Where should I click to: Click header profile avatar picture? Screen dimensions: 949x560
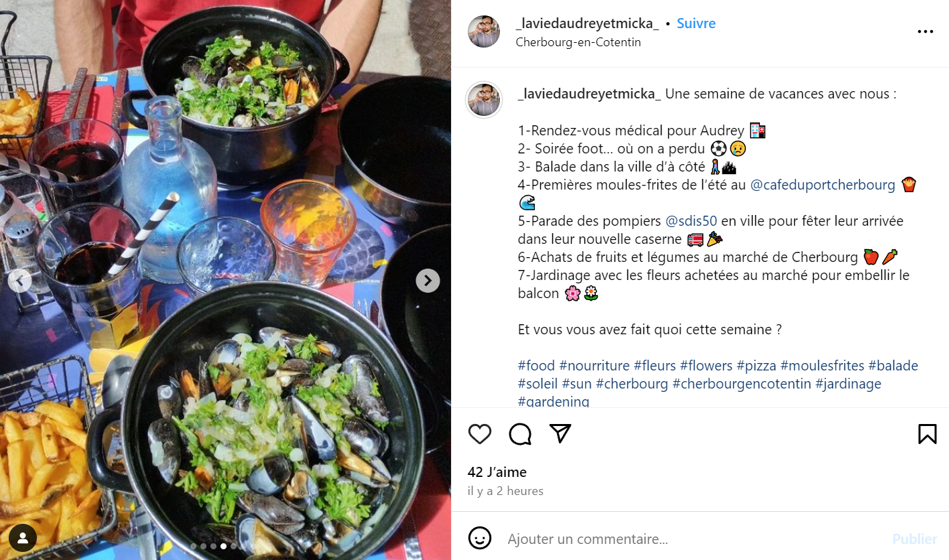click(x=484, y=31)
